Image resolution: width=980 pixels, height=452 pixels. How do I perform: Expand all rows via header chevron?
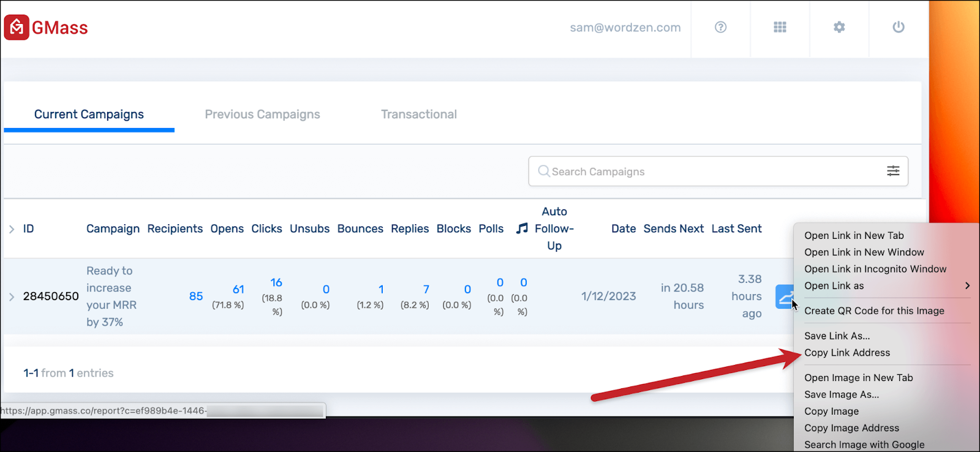[12, 229]
